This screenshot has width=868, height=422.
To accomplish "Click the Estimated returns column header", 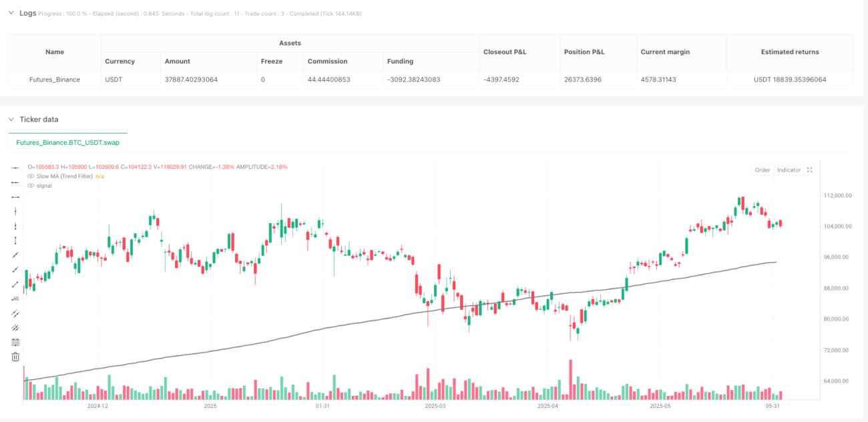I will coord(790,51).
